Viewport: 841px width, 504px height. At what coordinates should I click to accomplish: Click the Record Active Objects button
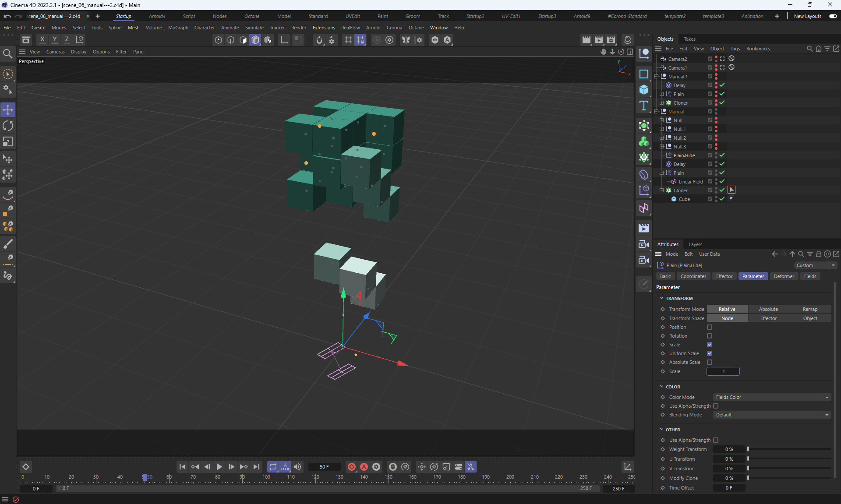coord(351,467)
